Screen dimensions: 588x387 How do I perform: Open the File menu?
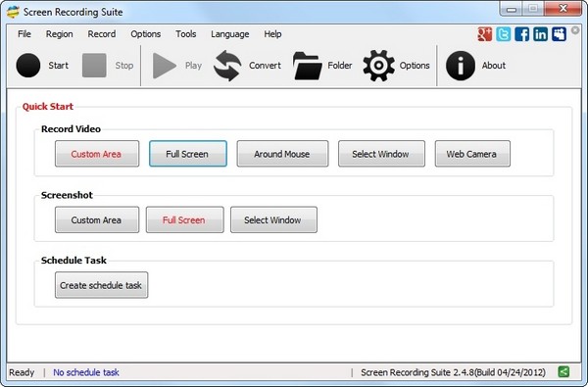(24, 34)
